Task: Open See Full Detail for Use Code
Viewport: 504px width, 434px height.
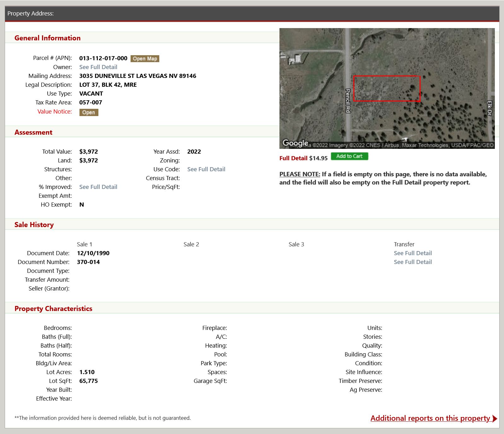Action: click(x=206, y=169)
